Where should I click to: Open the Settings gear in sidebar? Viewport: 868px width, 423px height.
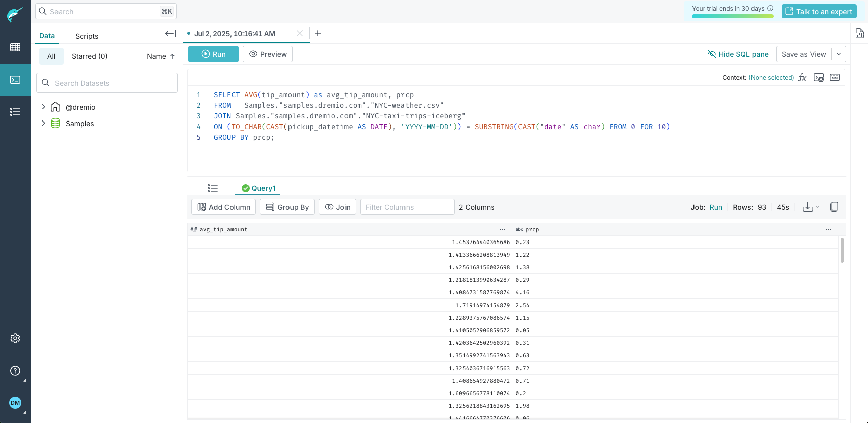[15, 338]
